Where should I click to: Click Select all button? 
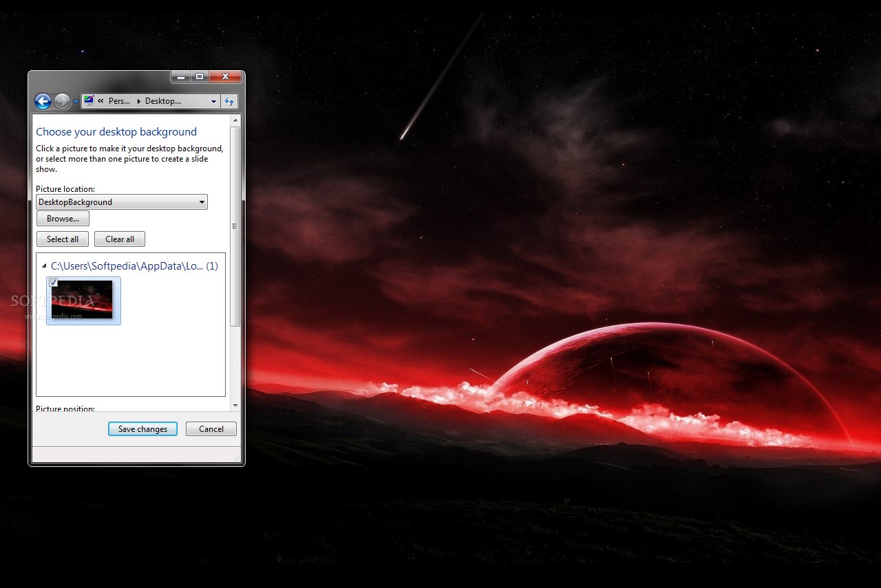coord(63,239)
